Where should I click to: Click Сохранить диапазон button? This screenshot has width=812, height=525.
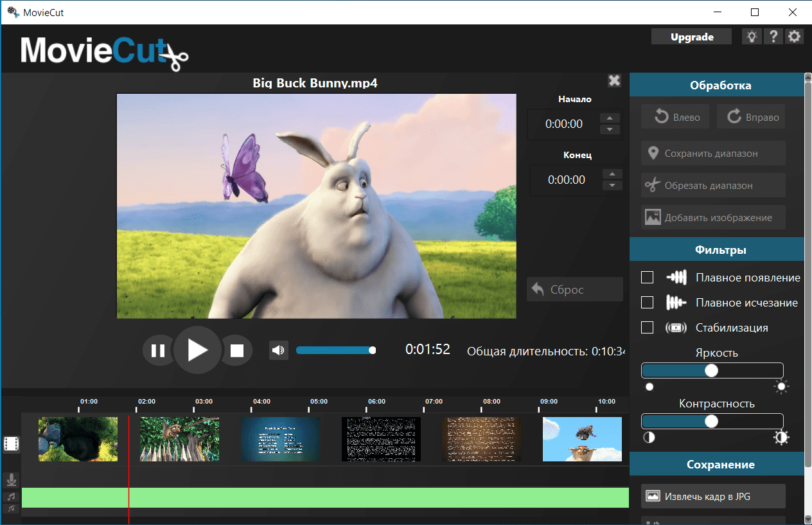point(713,154)
